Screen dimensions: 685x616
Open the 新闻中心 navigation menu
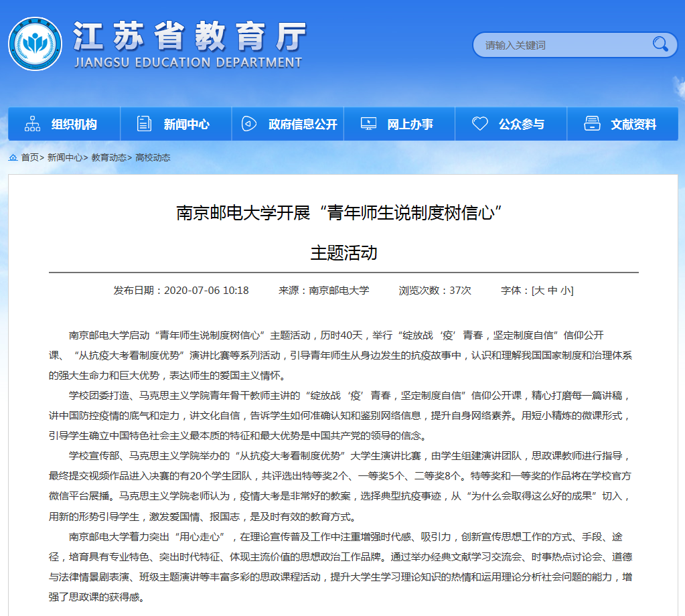click(x=186, y=125)
